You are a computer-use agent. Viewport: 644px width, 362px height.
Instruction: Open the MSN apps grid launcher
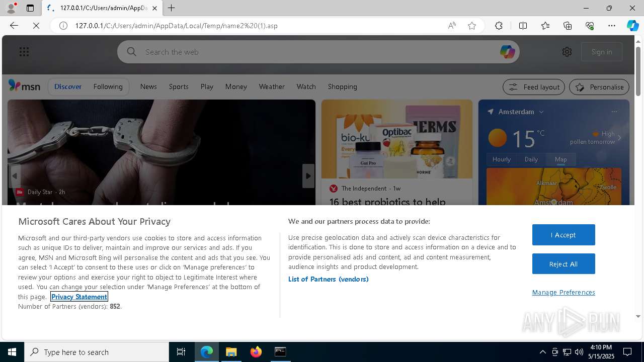pyautogui.click(x=24, y=52)
